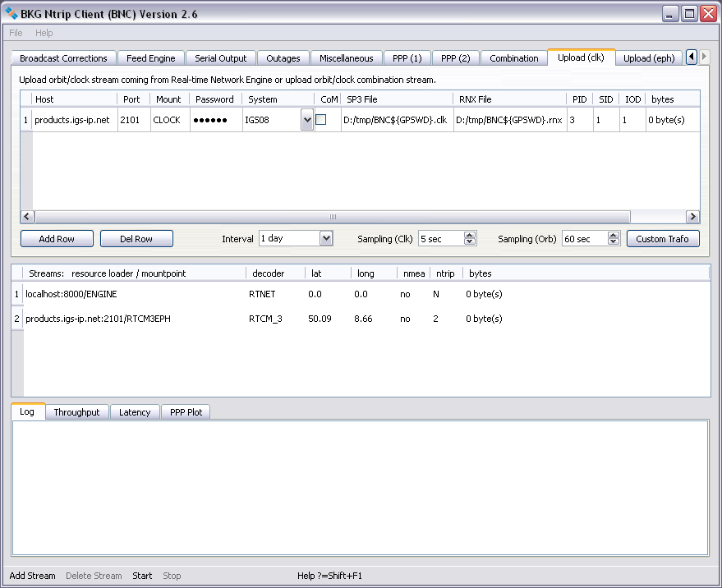Screen dimensions: 722x588
Task: Open the Custom Trafo dialog
Action: click(x=663, y=238)
